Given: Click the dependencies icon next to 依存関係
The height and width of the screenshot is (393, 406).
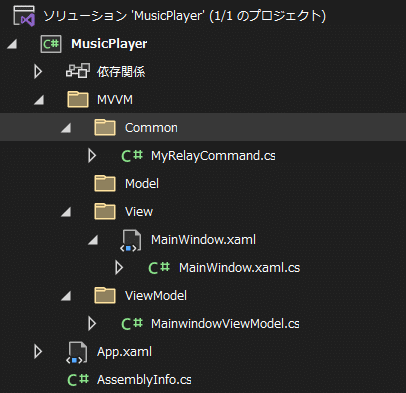Looking at the screenshot, I should coord(78,71).
